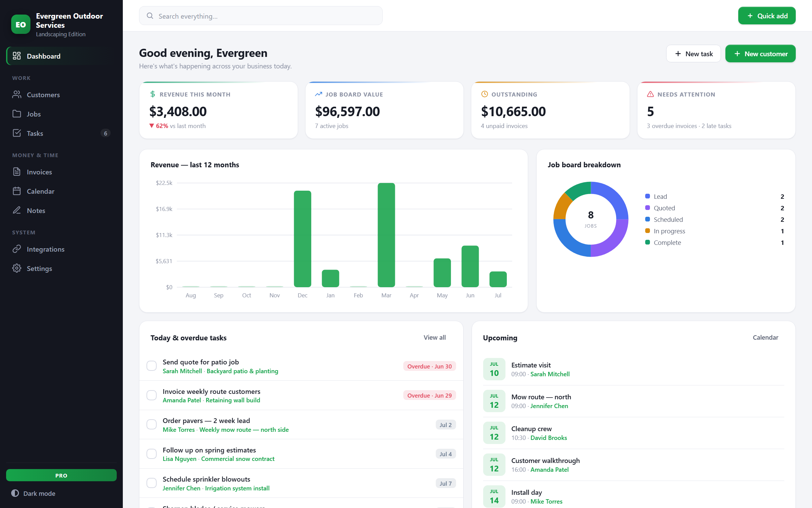Click the Settings gear icon
This screenshot has height=508, width=812.
(17, 268)
